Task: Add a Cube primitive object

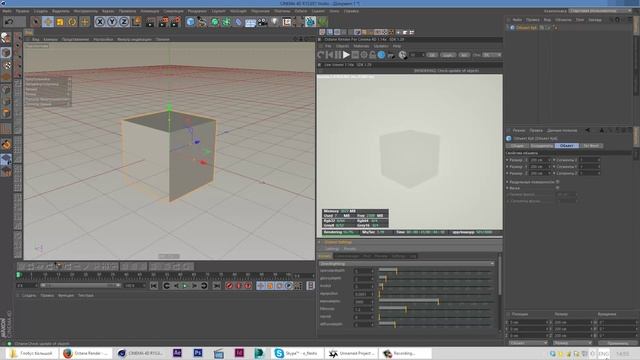Action: 190,22
